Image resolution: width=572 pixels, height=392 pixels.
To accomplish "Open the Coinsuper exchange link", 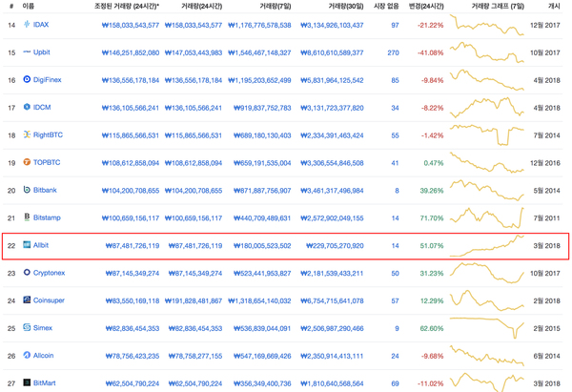I will point(49,300).
